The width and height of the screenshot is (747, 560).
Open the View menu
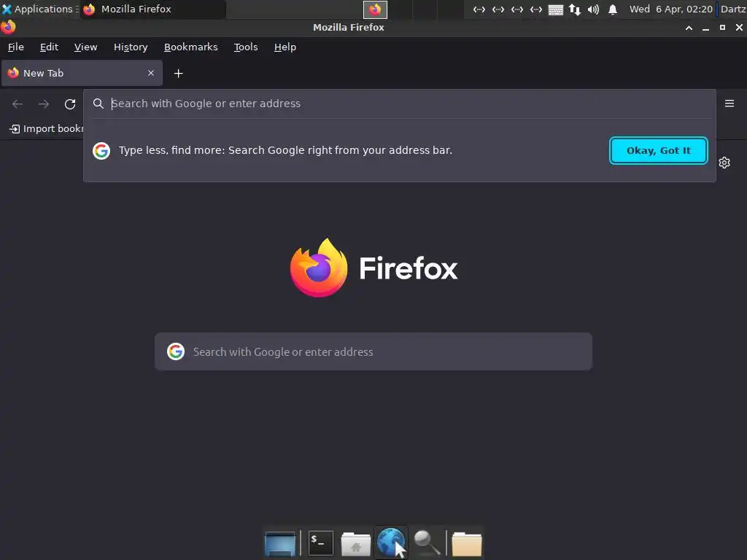click(x=86, y=47)
